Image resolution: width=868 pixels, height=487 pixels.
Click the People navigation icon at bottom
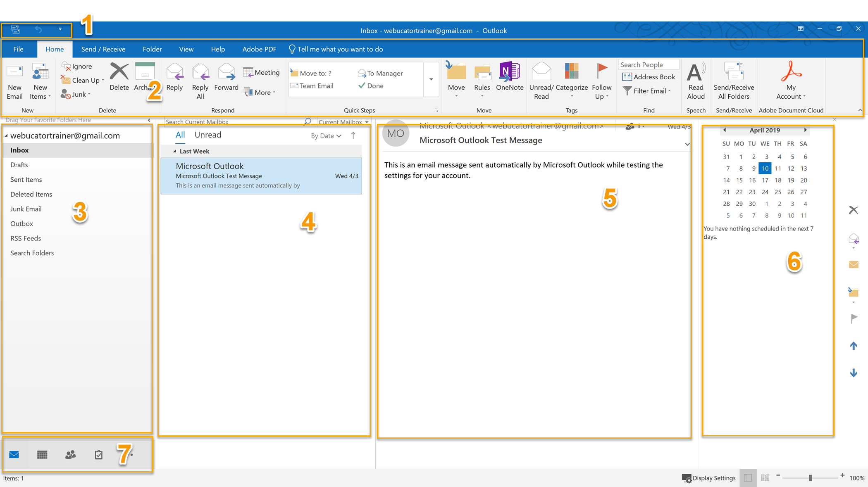pyautogui.click(x=70, y=454)
